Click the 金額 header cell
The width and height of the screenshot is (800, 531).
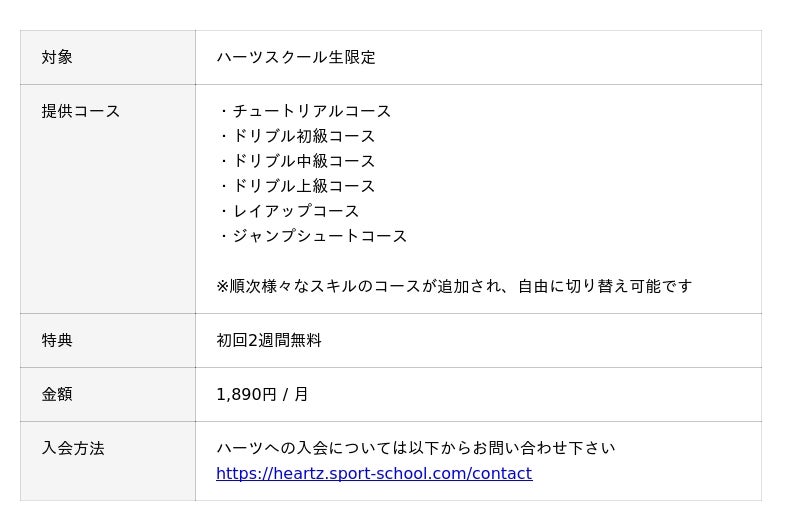108,394
